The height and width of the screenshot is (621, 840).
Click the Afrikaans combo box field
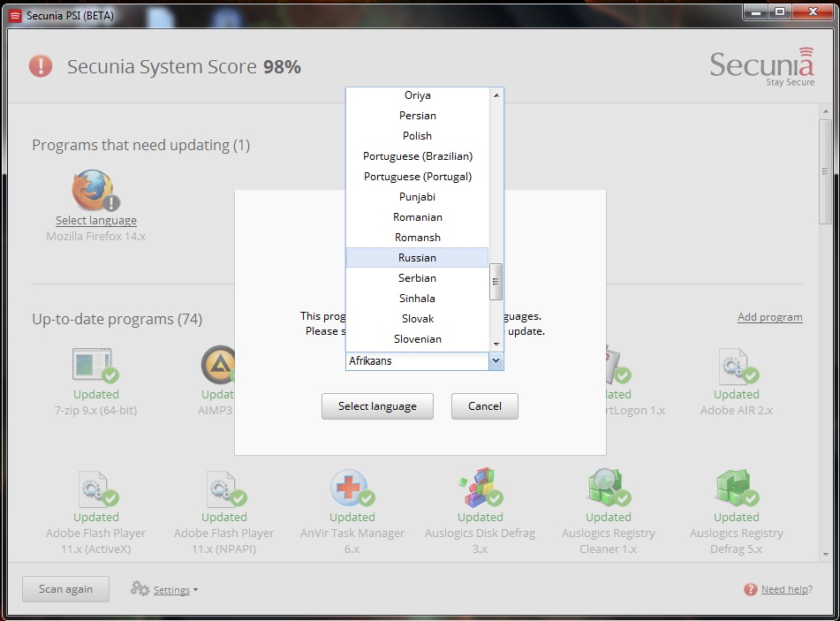click(417, 361)
